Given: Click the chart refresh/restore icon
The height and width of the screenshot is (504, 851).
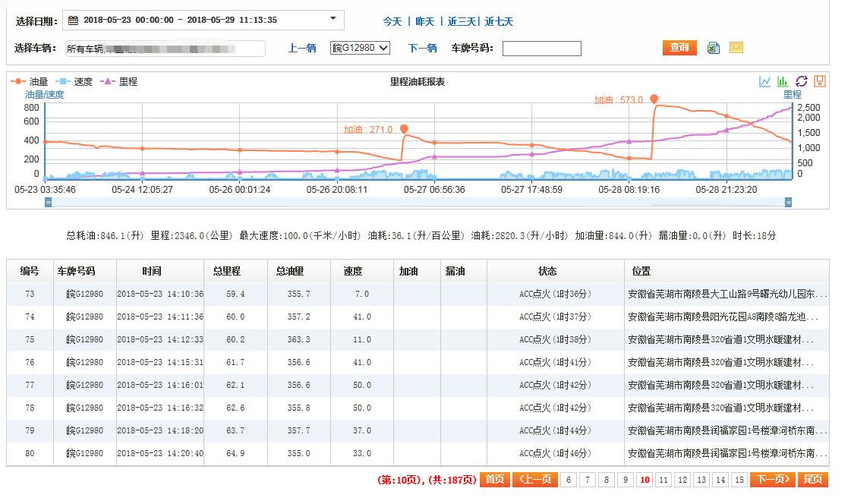Looking at the screenshot, I should pos(801,81).
